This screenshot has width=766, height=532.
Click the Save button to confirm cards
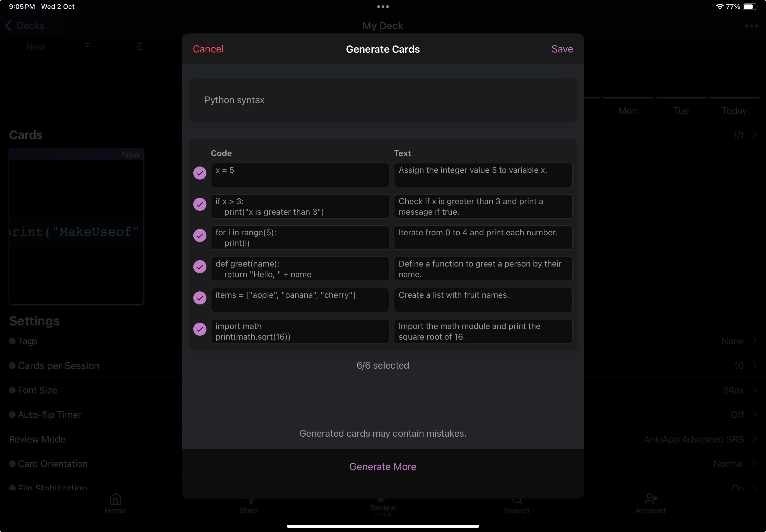[x=562, y=48]
